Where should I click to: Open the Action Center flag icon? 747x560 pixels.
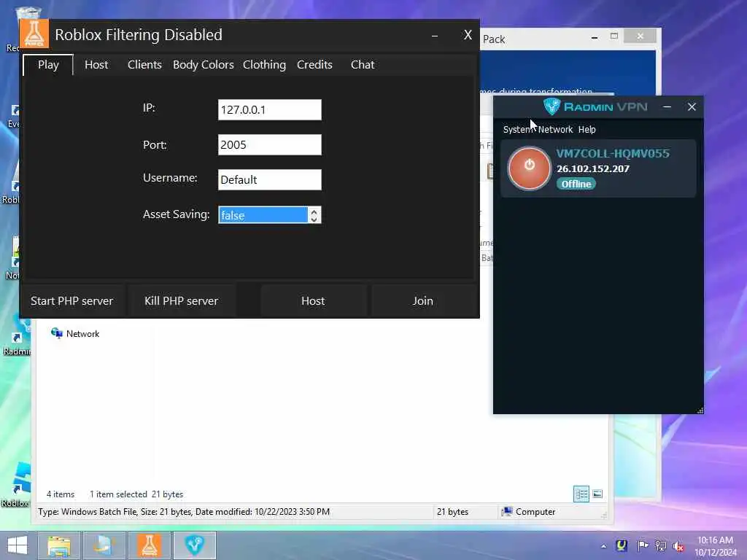tap(642, 545)
